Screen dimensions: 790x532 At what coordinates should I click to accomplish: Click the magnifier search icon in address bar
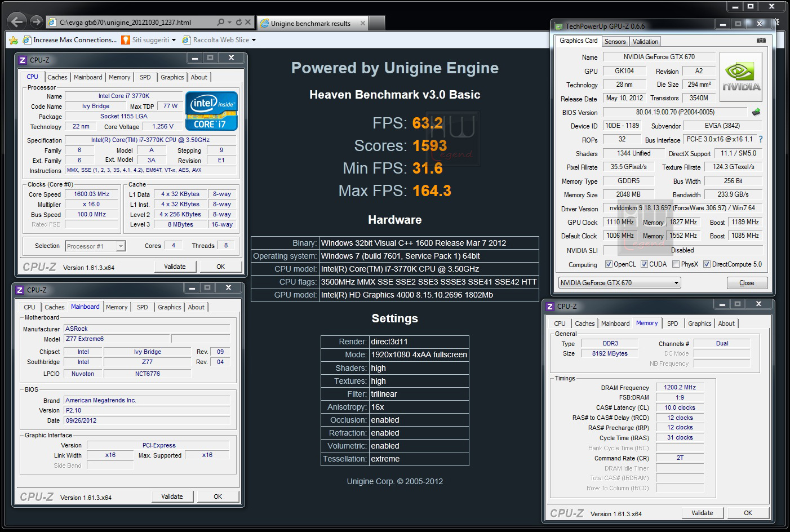220,23
